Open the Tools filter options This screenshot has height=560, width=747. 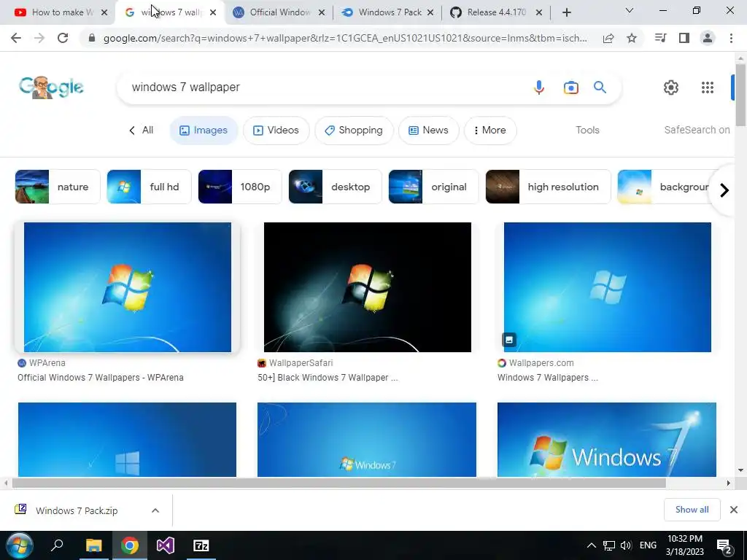point(587,130)
